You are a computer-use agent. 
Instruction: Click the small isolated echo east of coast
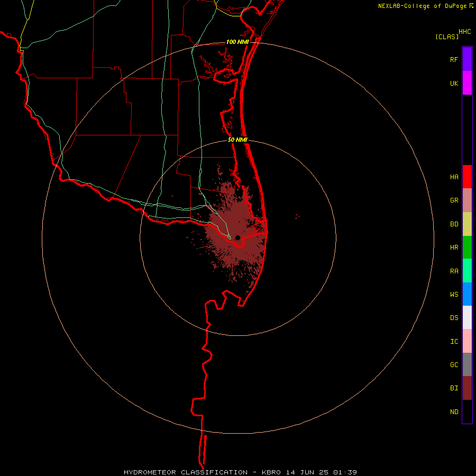pos(297,216)
